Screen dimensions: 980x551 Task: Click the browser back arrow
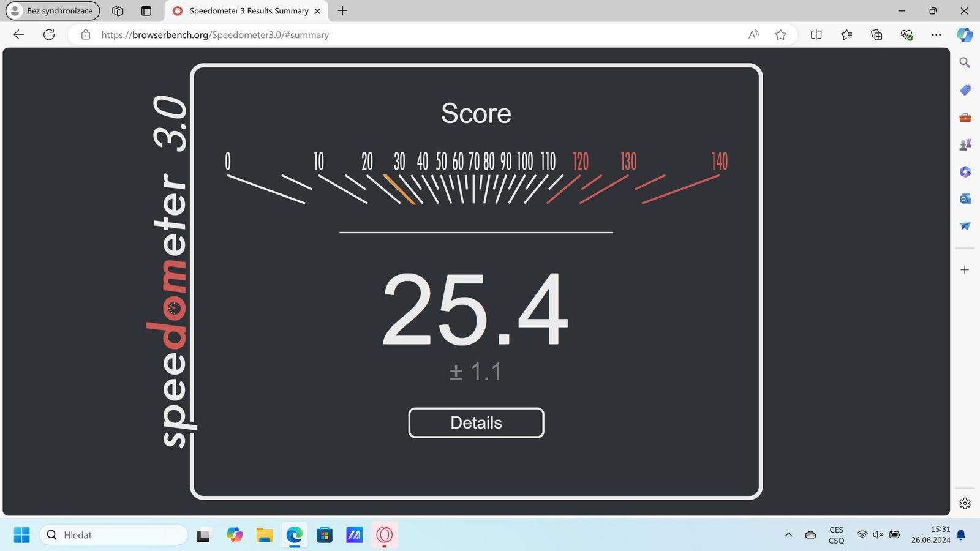[19, 35]
